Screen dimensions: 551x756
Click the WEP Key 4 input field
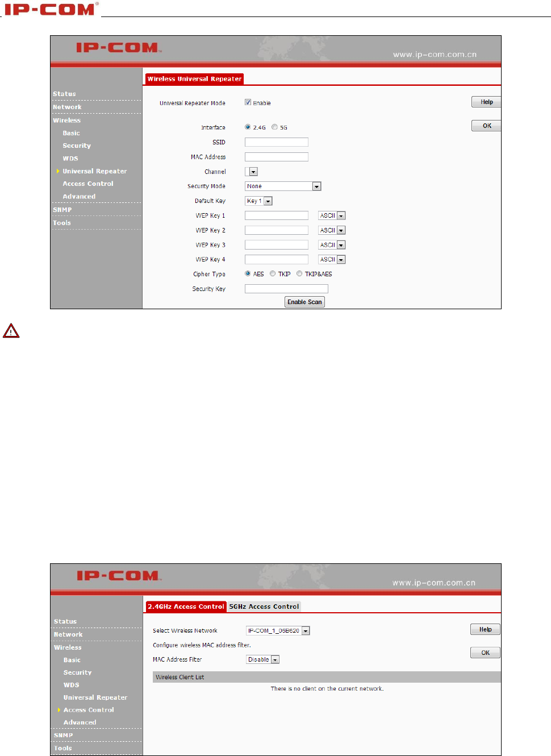pos(277,259)
